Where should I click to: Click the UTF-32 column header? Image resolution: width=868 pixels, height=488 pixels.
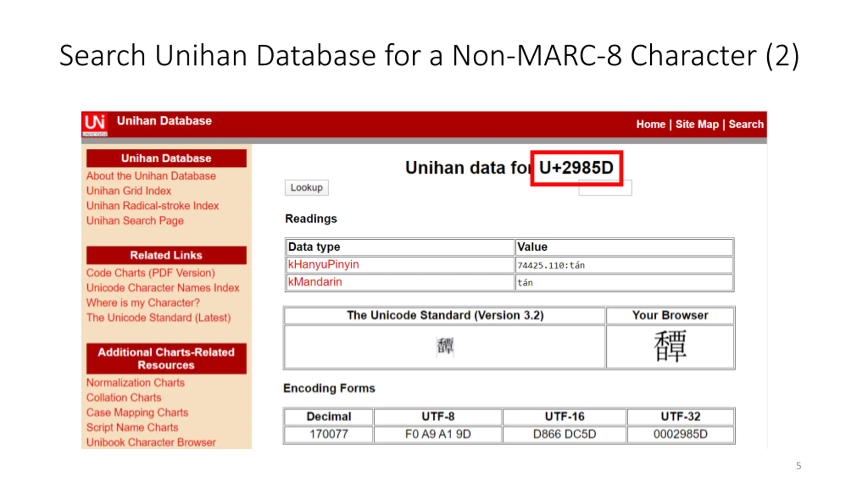680,416
